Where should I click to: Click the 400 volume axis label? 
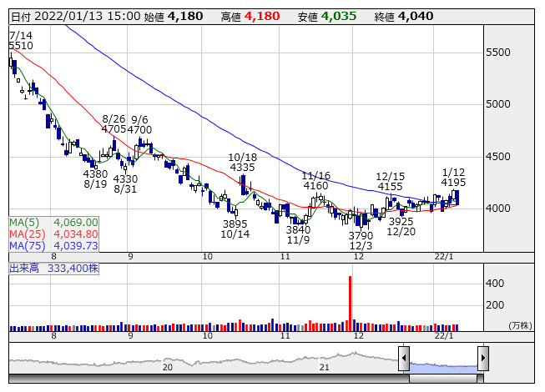pyautogui.click(x=495, y=284)
